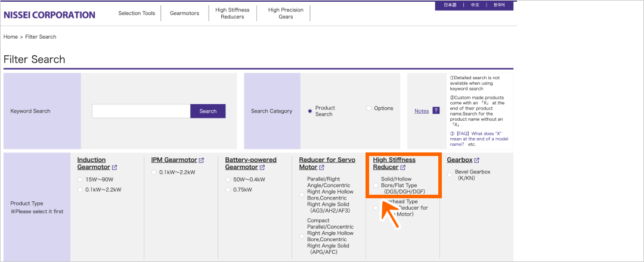Screen dimensions: 644x262
Task: Open IPM Gearmotor external link icon
Action: coord(202,160)
